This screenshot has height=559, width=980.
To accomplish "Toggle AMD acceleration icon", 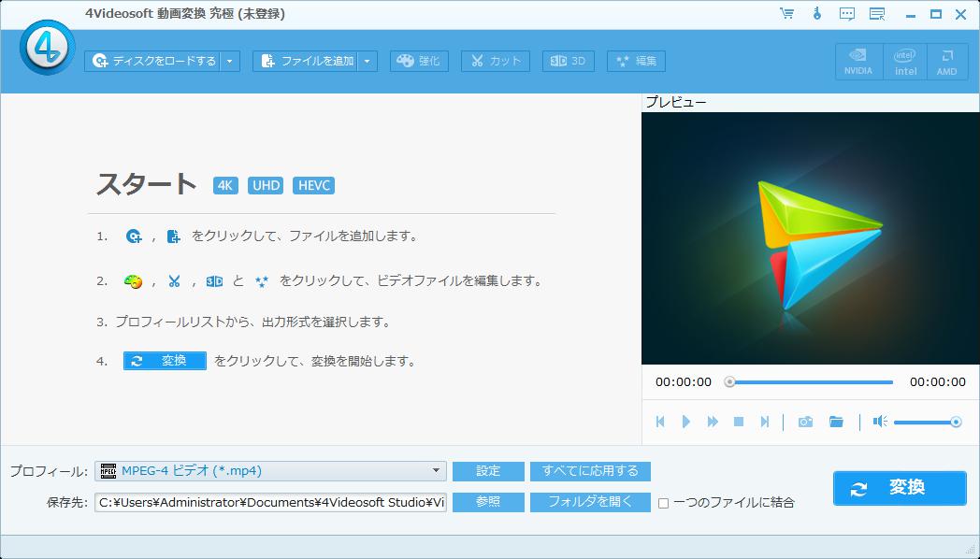I will pos(947,61).
